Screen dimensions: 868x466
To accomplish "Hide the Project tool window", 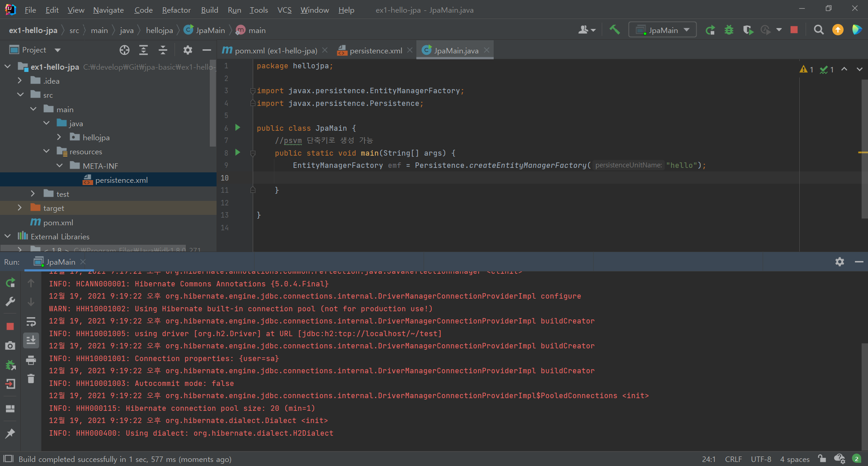I will (207, 50).
